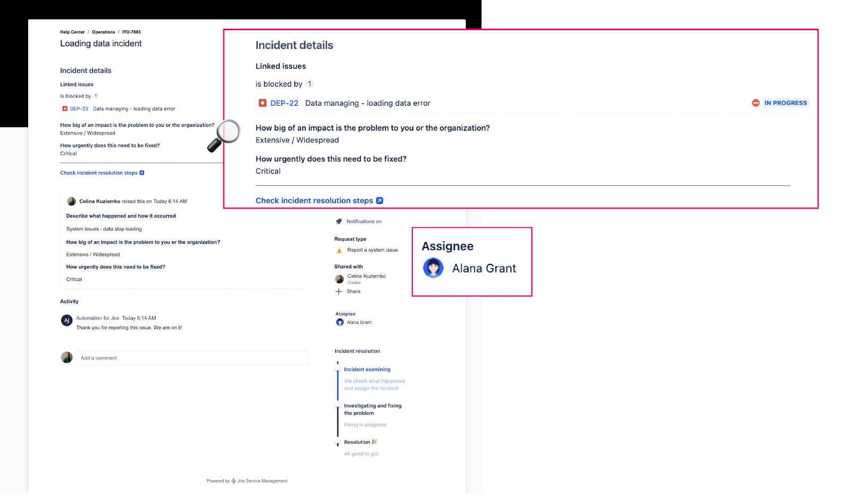The image size is (850, 504).
Task: Click the external link icon after Check incident resolution steps
Action: (379, 200)
